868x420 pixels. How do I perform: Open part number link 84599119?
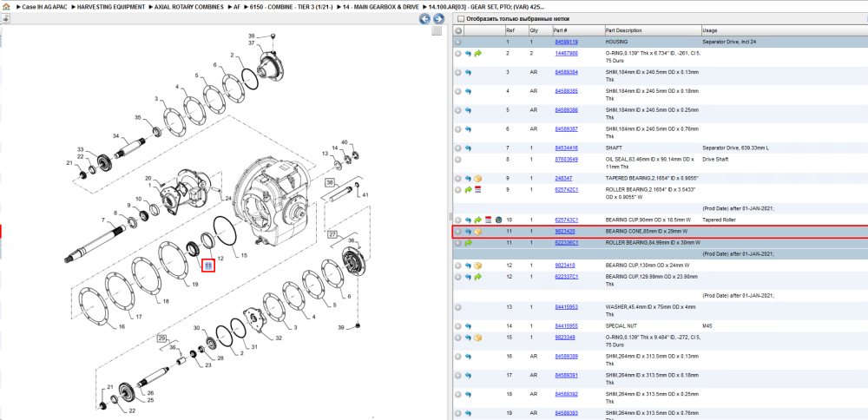pyautogui.click(x=566, y=42)
